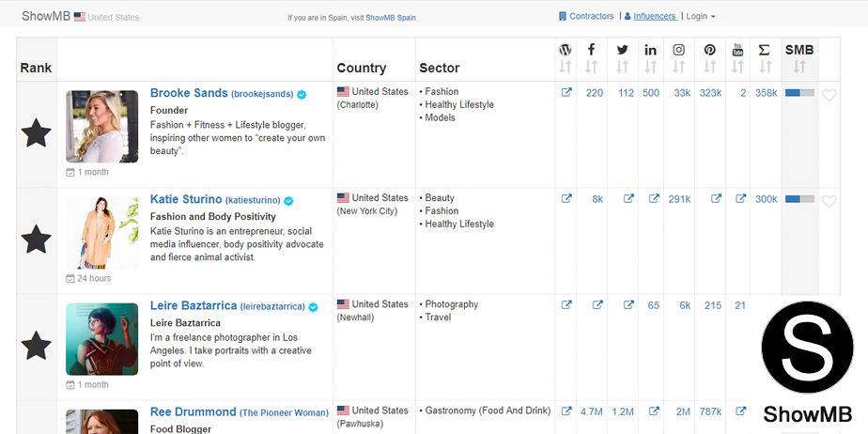
Task: Open Leire Baztarrica's 215 Pinterest count
Action: [713, 305]
